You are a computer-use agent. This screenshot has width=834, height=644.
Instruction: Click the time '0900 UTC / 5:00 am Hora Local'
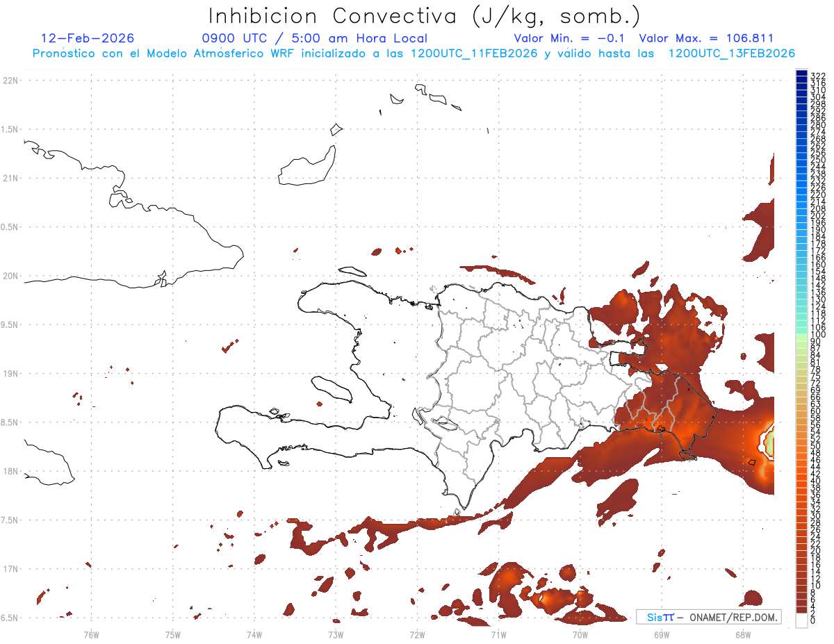coord(315,38)
